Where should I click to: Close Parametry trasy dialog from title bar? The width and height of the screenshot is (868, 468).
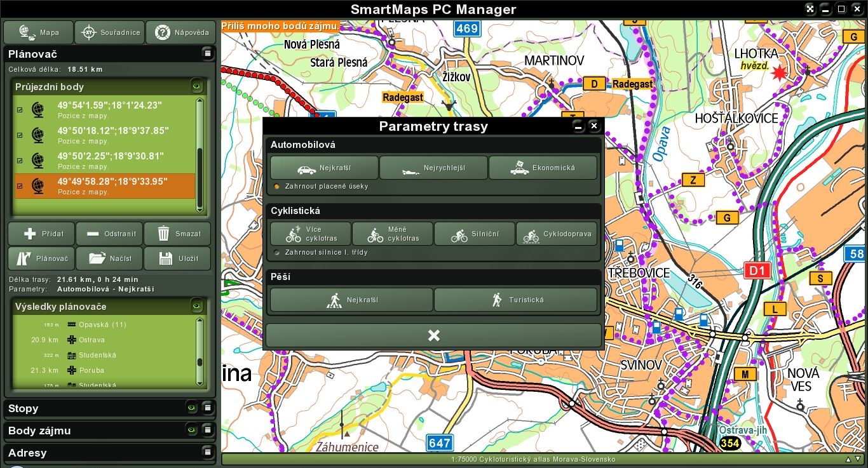(x=594, y=126)
